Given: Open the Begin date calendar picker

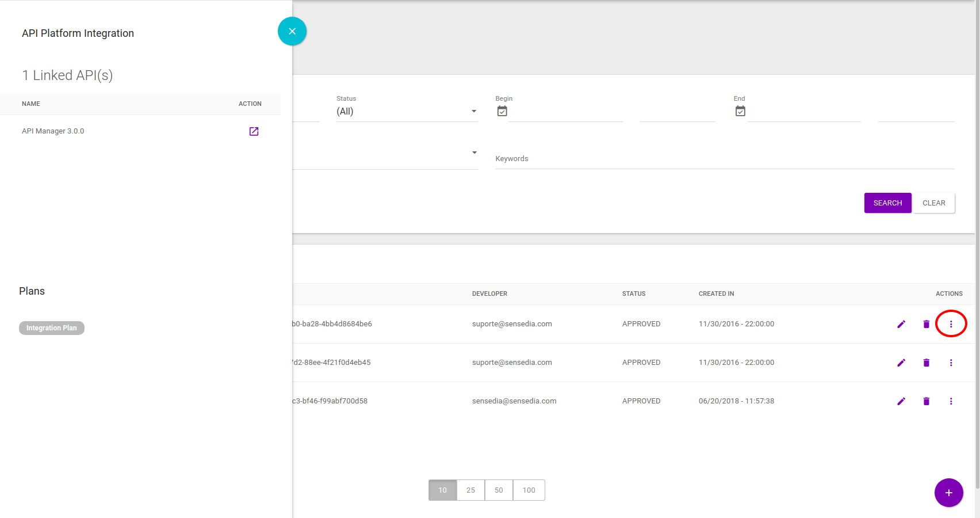Looking at the screenshot, I should pyautogui.click(x=502, y=111).
